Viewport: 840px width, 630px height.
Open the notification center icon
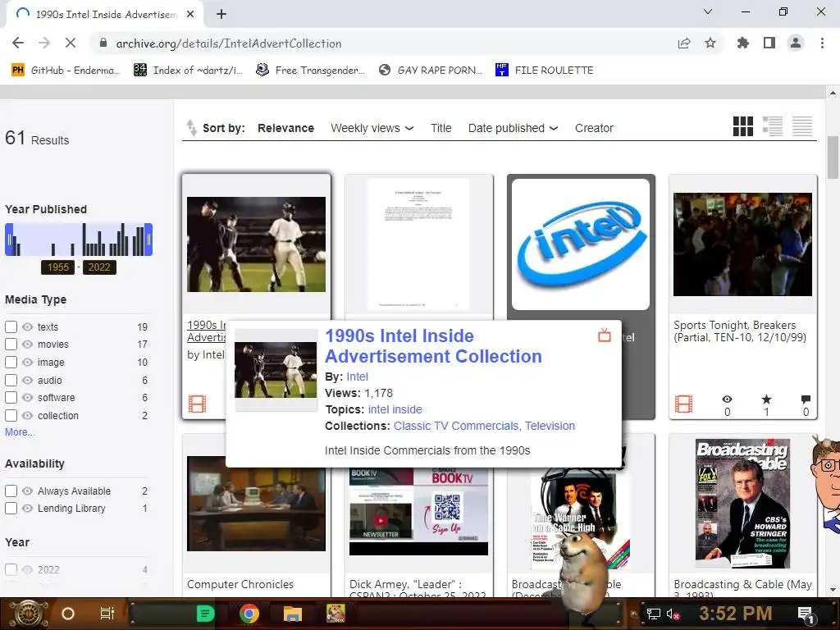click(806, 614)
